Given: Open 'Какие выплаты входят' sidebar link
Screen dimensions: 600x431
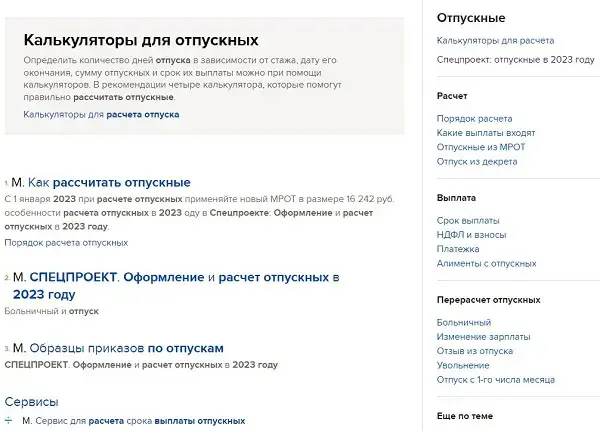Looking at the screenshot, I should pyautogui.click(x=486, y=133).
